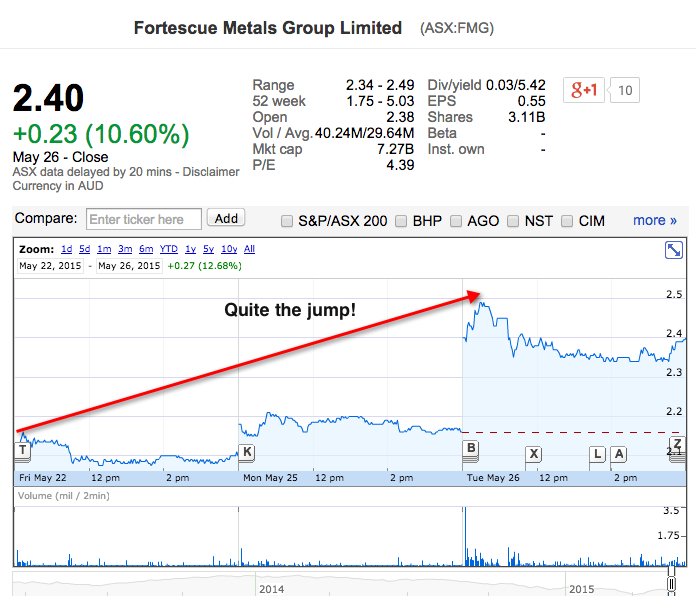Enable S&P/ASX 200 comparison checkbox
The height and width of the screenshot is (596, 696).
click(288, 220)
